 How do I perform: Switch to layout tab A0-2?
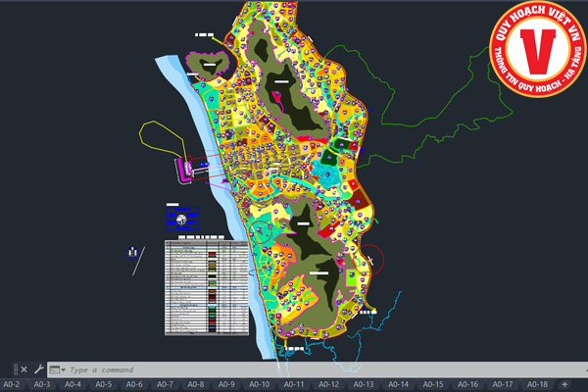click(13, 385)
